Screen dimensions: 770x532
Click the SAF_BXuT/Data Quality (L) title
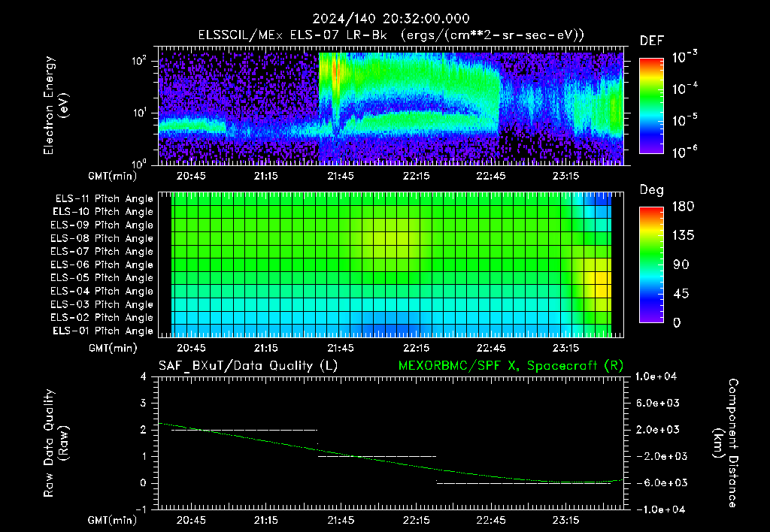pos(248,366)
